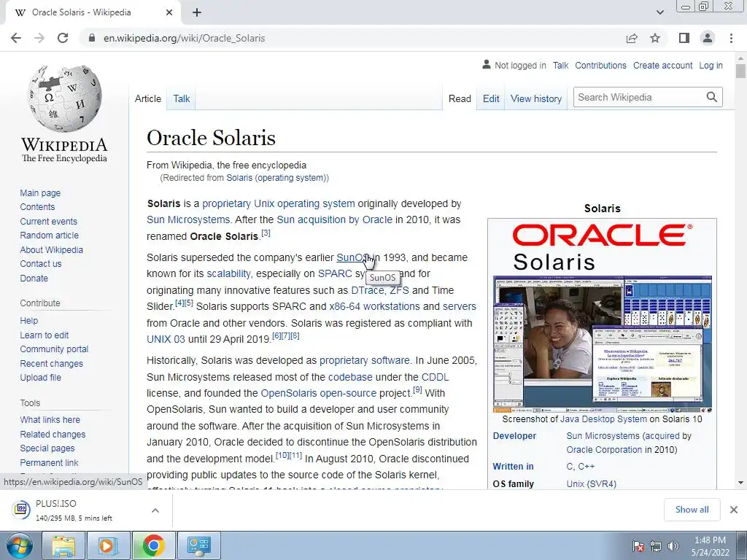Click the Action Center flag tray icon
Screen dimensions: 747x560
pyautogui.click(x=638, y=546)
